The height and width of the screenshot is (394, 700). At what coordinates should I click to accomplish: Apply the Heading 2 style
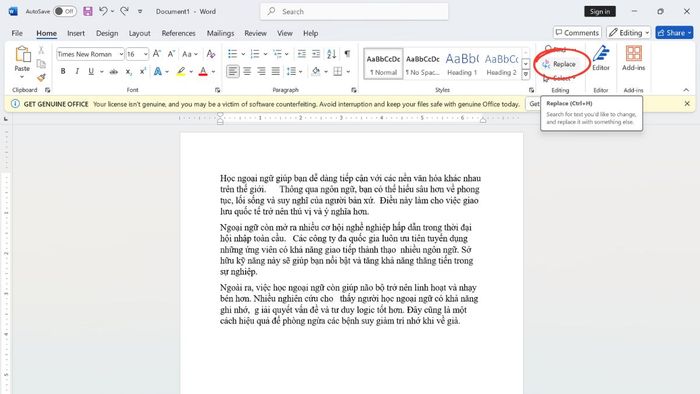[x=501, y=64]
